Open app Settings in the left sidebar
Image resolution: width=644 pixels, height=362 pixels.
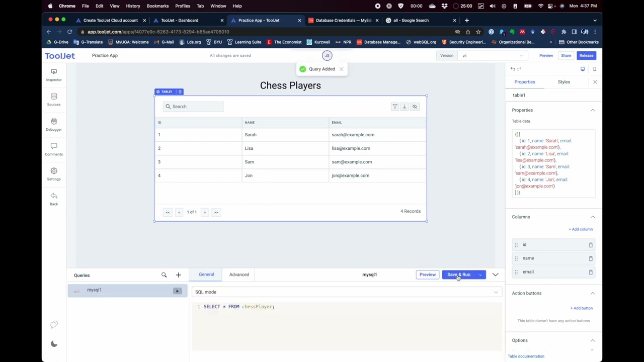[54, 174]
